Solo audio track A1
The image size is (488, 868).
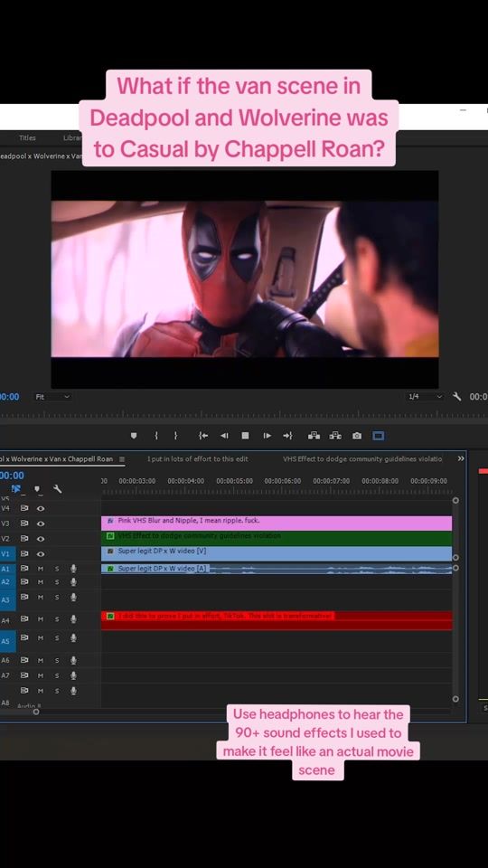[56, 568]
